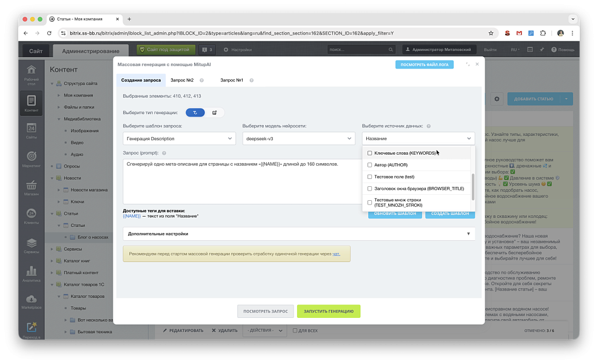Open the Название data source dropdown
The height and width of the screenshot is (364, 598).
(418, 138)
